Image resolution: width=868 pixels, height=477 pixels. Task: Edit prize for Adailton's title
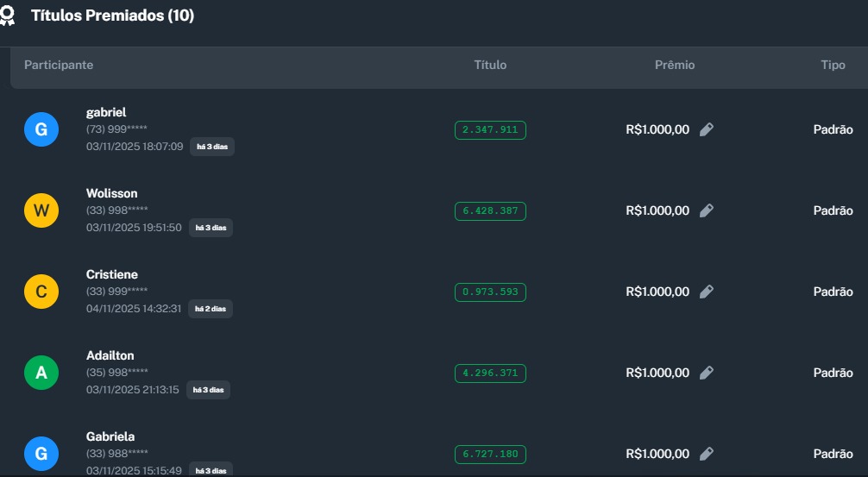pyautogui.click(x=706, y=373)
